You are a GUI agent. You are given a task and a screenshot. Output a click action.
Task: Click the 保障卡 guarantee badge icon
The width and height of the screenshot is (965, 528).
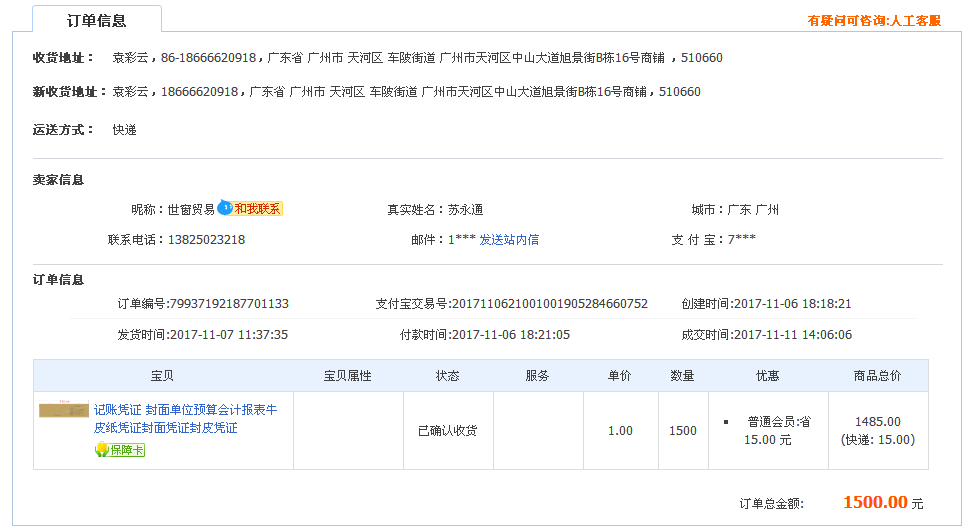[120, 450]
